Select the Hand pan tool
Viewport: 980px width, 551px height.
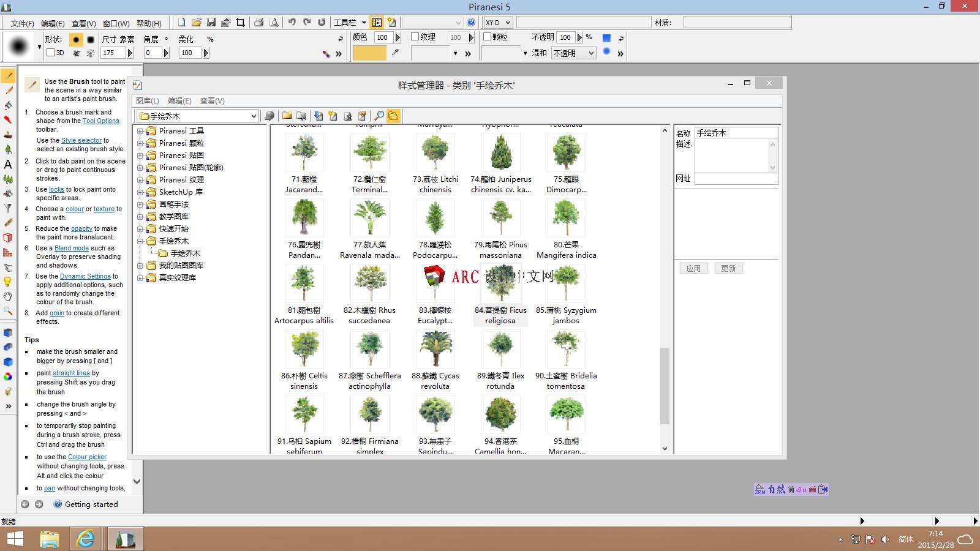click(8, 296)
